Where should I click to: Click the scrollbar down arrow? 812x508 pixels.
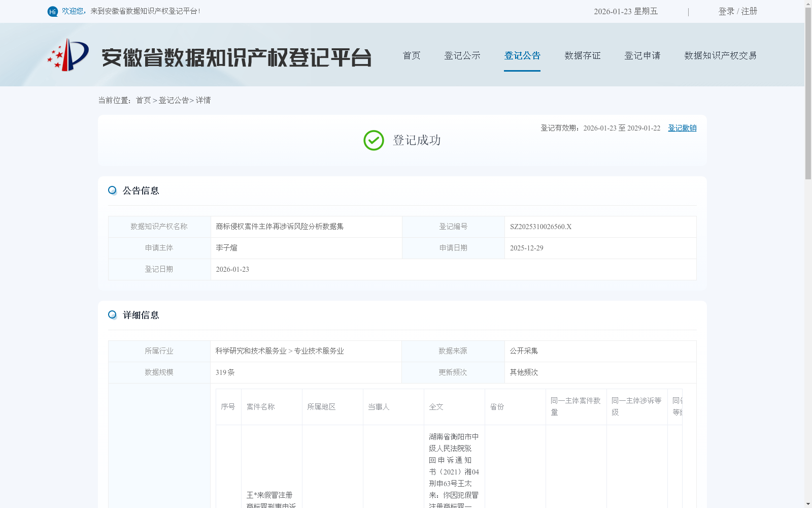808,504
